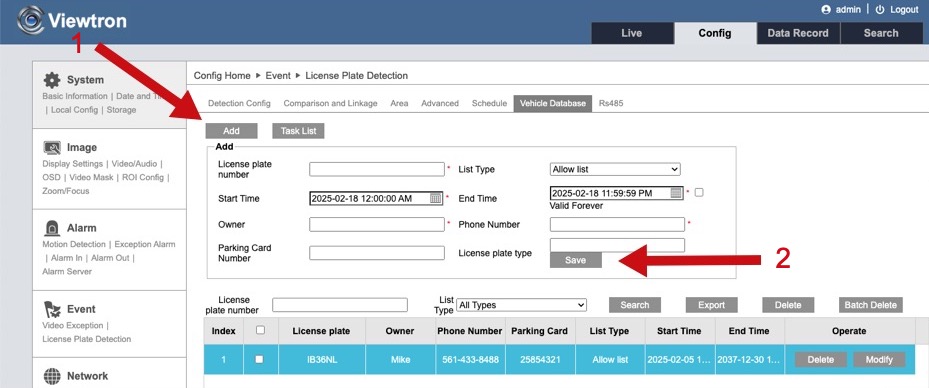Open Video Exception link
The image size is (929, 388).
(x=73, y=325)
